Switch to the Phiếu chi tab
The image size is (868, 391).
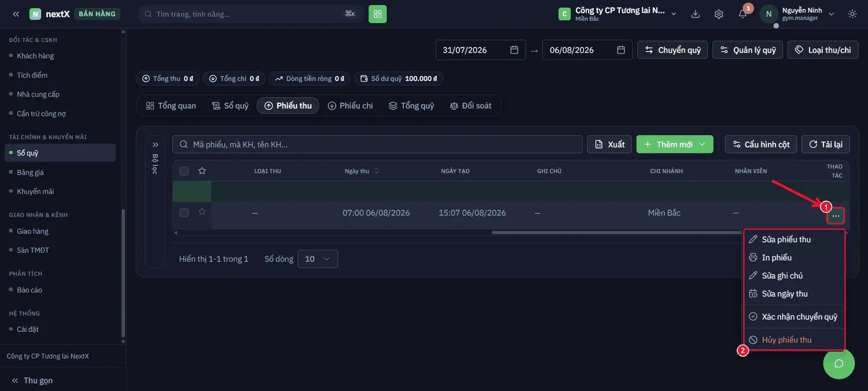350,106
